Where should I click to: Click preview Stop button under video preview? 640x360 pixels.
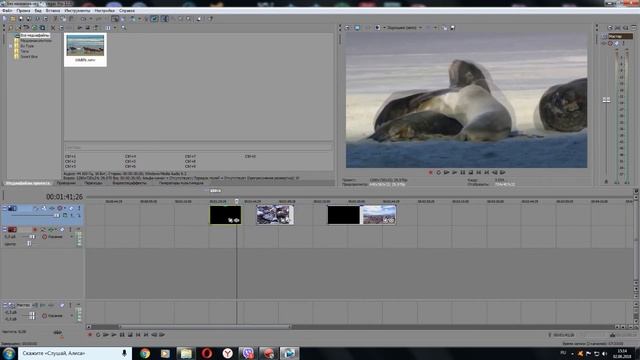click(471, 172)
